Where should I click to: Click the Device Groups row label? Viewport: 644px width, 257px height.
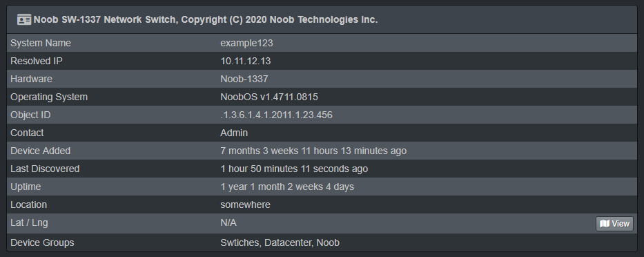42,242
